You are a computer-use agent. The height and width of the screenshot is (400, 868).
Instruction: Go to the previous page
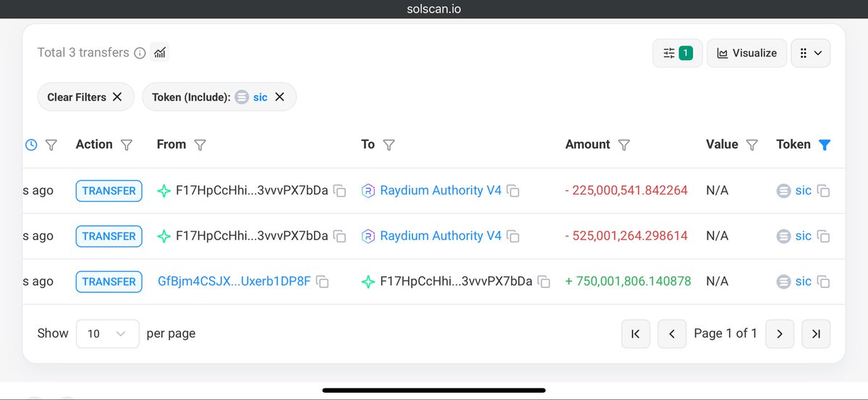[x=672, y=333]
